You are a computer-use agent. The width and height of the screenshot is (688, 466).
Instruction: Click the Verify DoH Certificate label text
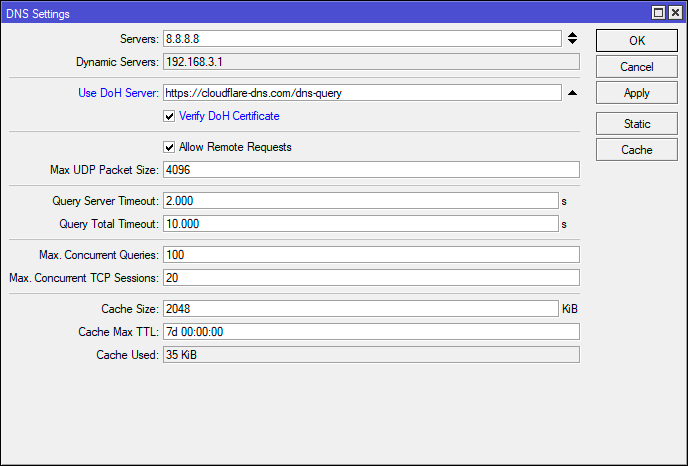click(229, 116)
